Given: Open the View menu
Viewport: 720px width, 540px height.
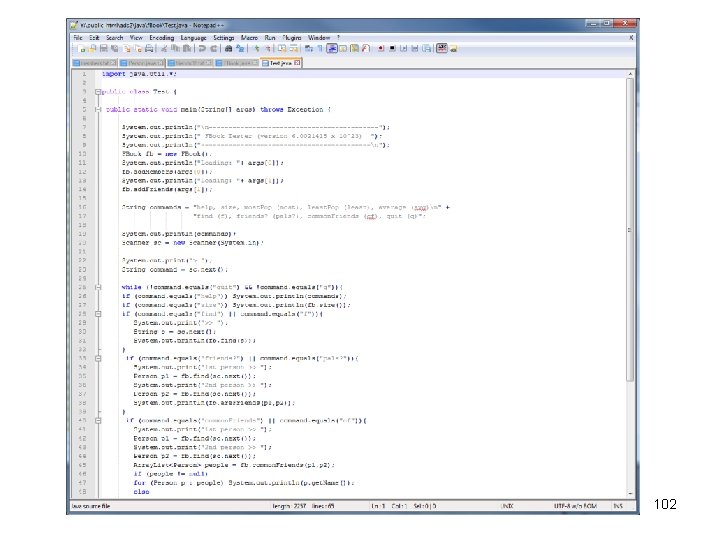Looking at the screenshot, I should tap(136, 38).
